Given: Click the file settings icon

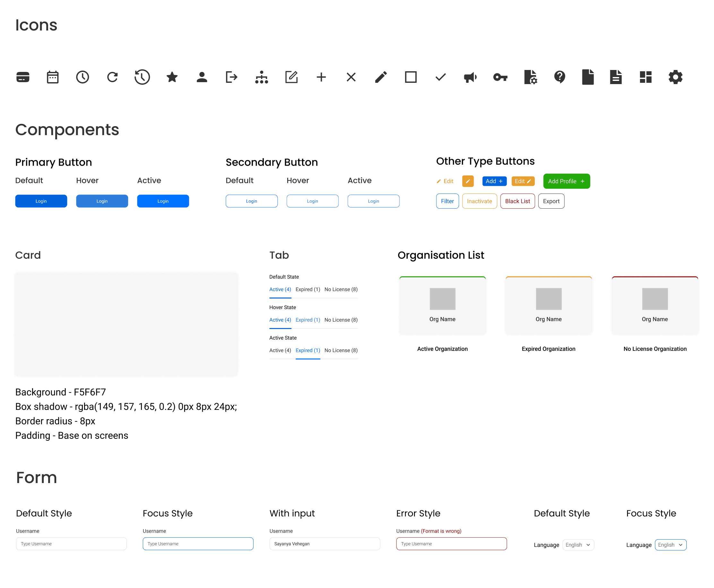Looking at the screenshot, I should point(530,77).
